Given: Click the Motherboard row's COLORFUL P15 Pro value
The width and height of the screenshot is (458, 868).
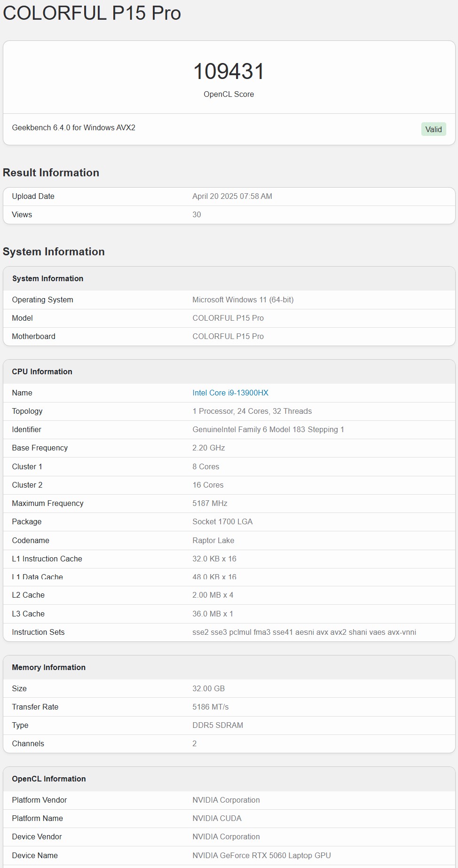Looking at the screenshot, I should [x=228, y=336].
